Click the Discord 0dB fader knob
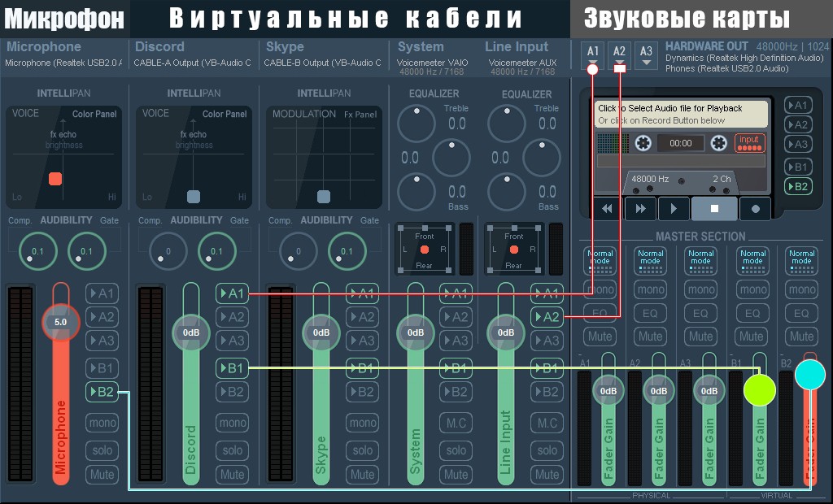 click(190, 332)
